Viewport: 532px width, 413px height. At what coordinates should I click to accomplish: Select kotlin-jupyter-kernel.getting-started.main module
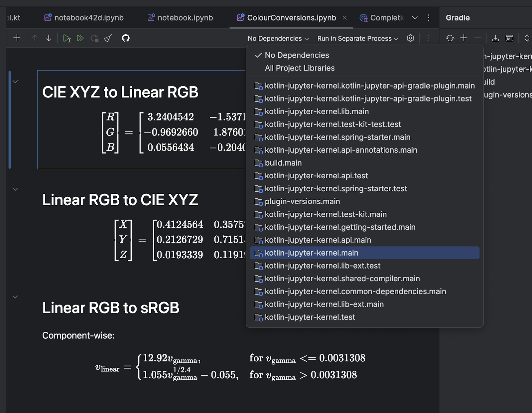coord(364,227)
